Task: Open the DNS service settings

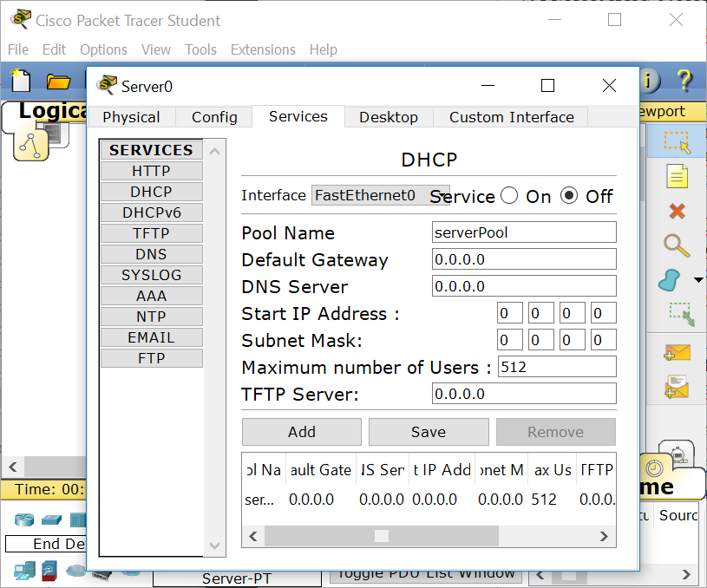Action: 152,254
